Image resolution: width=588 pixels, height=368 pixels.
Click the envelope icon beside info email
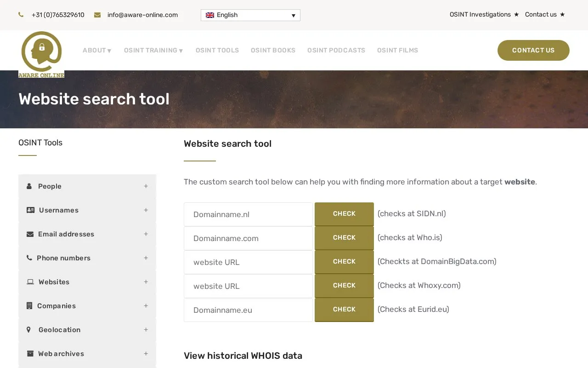tap(97, 15)
